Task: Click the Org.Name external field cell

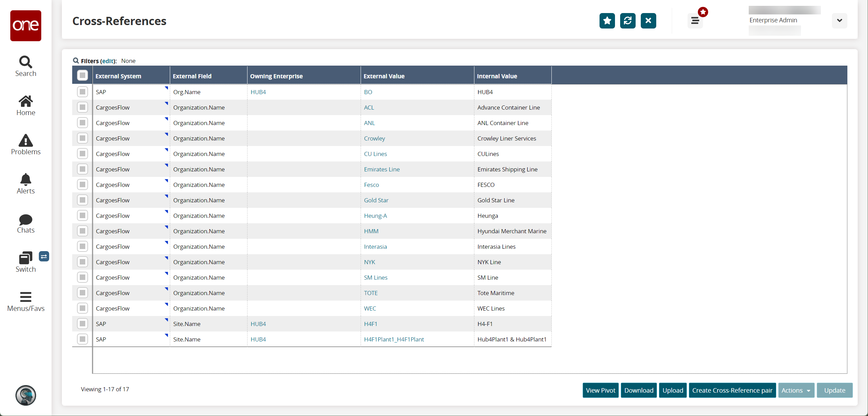Action: point(209,92)
